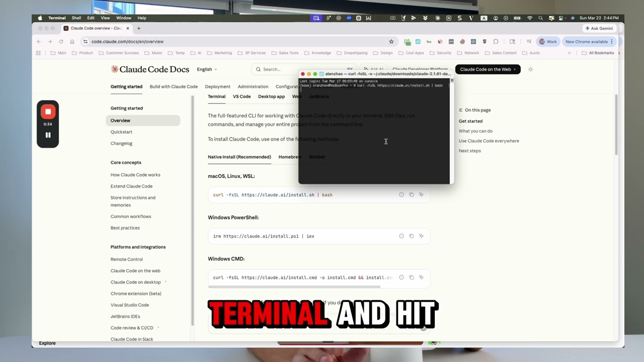Switch to Administration tab

253,86
